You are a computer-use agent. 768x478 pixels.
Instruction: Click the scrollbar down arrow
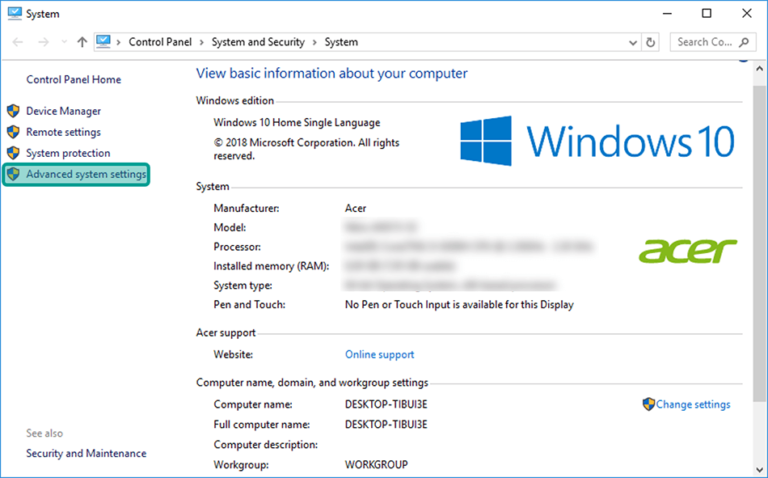point(760,469)
